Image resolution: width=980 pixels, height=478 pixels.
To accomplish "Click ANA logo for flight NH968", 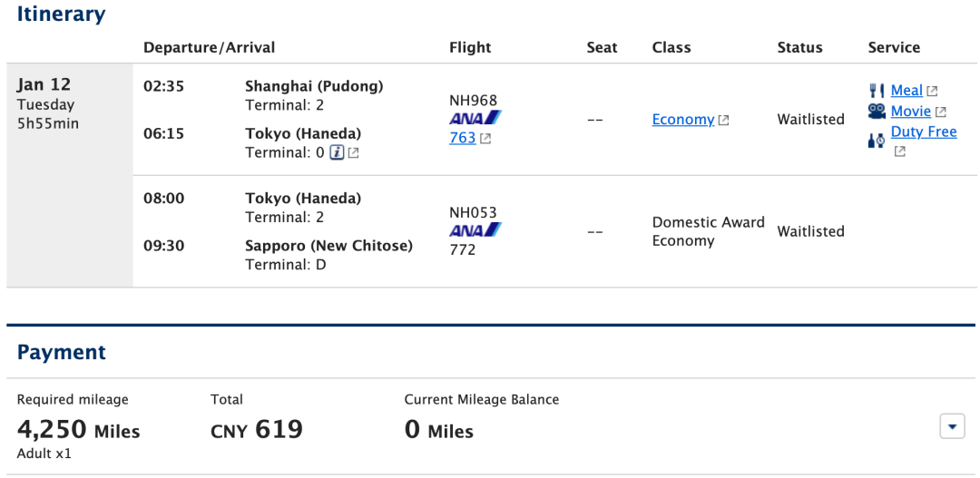I will click(x=475, y=118).
